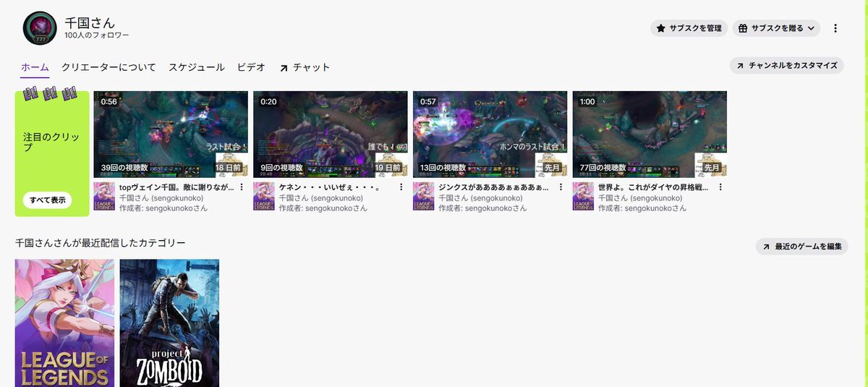
Task: Open the League of Legends category cover
Action: [x=64, y=323]
